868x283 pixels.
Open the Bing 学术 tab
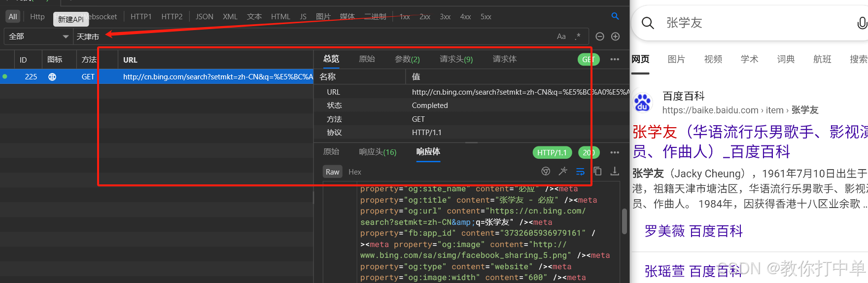click(x=749, y=59)
